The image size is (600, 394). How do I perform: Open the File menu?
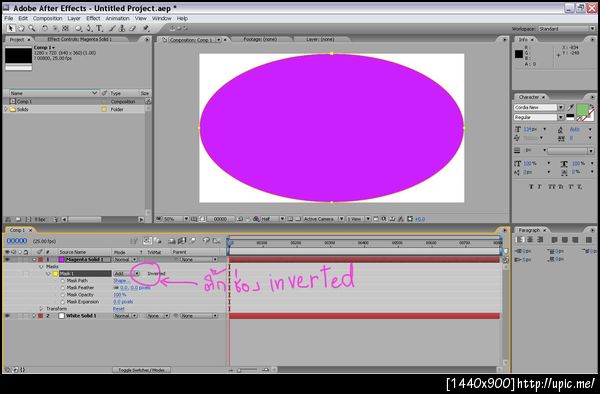pyautogui.click(x=8, y=18)
